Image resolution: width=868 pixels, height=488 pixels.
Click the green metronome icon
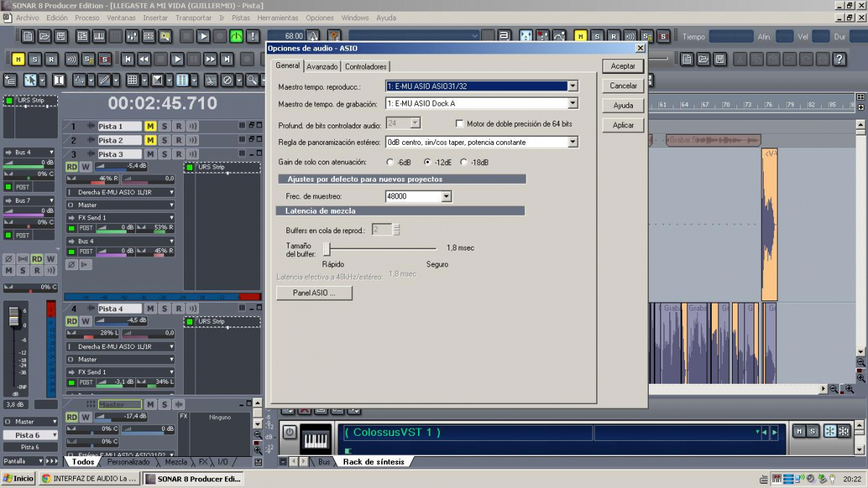point(237,35)
